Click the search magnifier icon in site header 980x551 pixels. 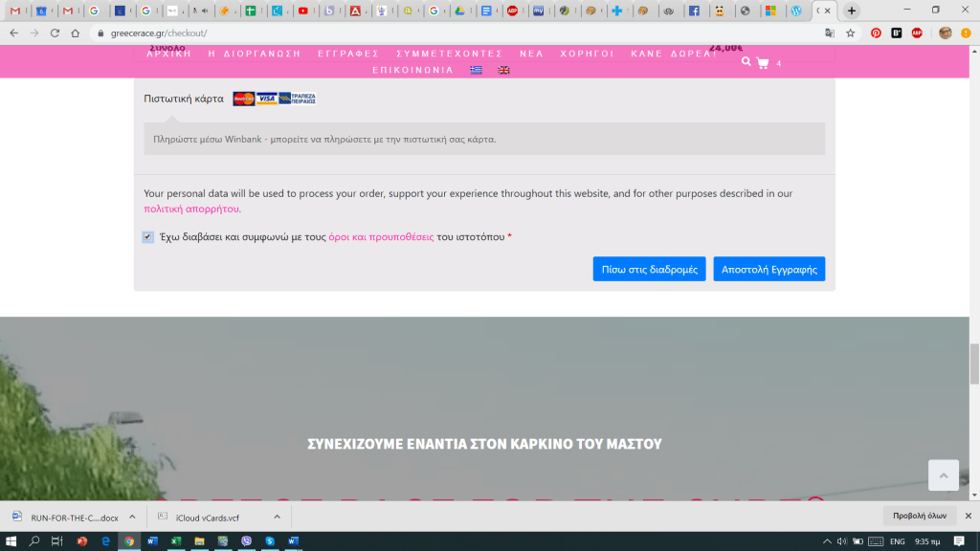coord(746,62)
